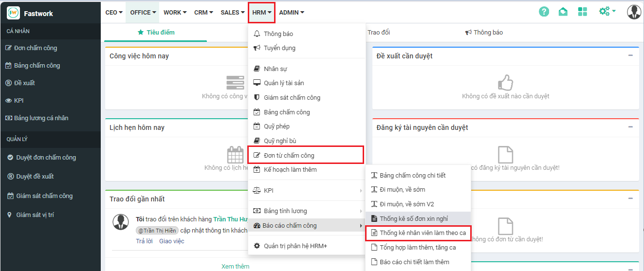Click the help question mark icon
The width and height of the screenshot is (644, 271).
[544, 12]
